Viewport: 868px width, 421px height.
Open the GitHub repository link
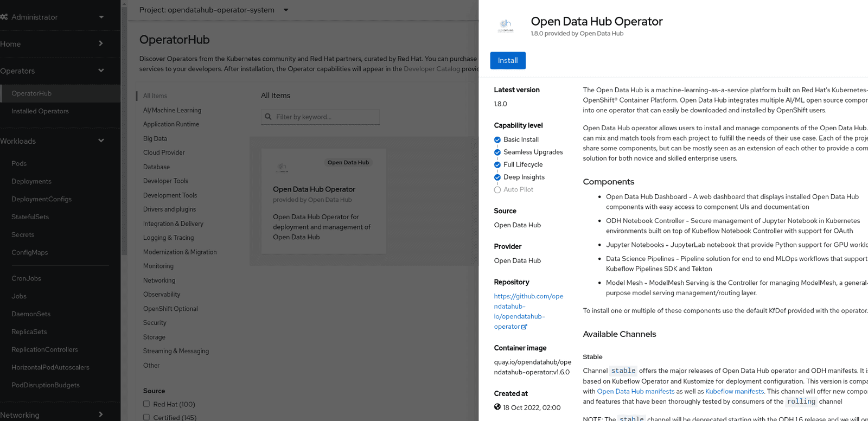point(528,311)
